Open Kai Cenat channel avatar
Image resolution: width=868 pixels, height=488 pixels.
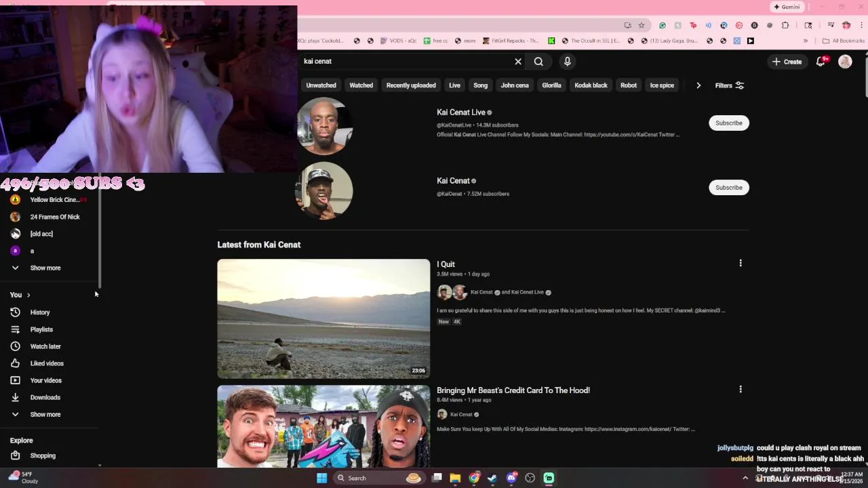coord(324,190)
